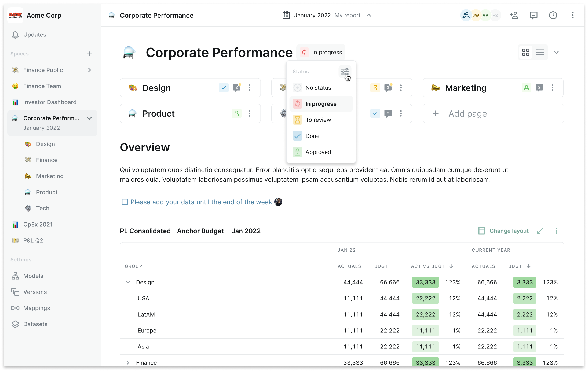Expand Finance Public space chevron

pos(89,70)
